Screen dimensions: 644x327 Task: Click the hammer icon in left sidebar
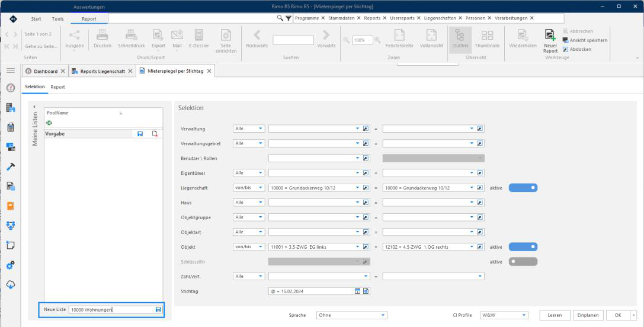point(11,166)
